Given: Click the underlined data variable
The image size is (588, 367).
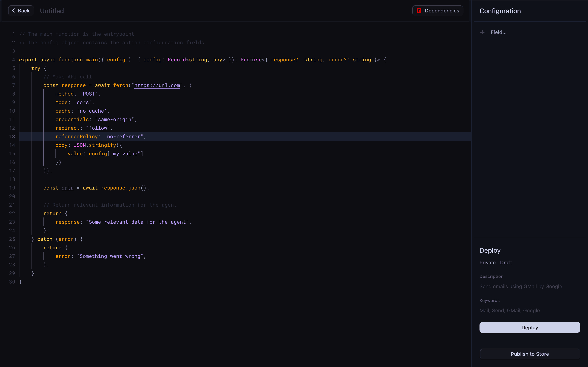Looking at the screenshot, I should coord(67,188).
